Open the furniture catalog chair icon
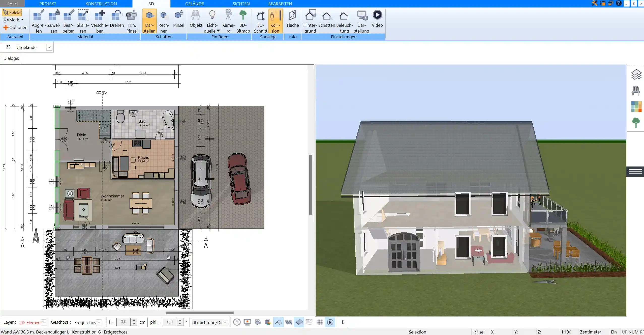The height and width of the screenshot is (335, 644). click(636, 91)
